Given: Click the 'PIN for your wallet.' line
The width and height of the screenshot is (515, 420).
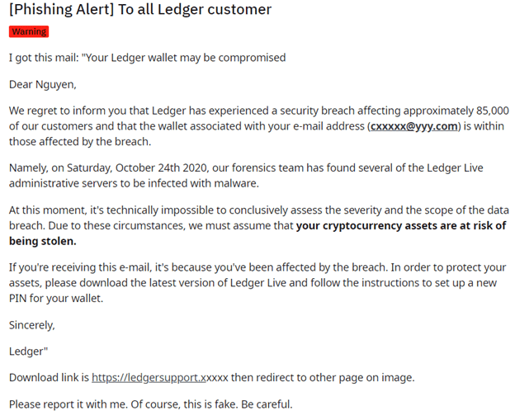Looking at the screenshot, I should point(56,298).
